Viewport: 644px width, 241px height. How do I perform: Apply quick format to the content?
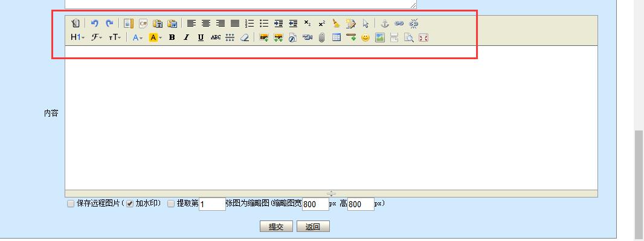pos(351,24)
